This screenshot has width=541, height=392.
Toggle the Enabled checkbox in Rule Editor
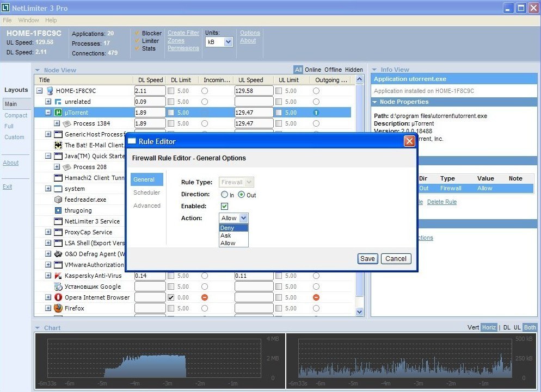pyautogui.click(x=224, y=206)
